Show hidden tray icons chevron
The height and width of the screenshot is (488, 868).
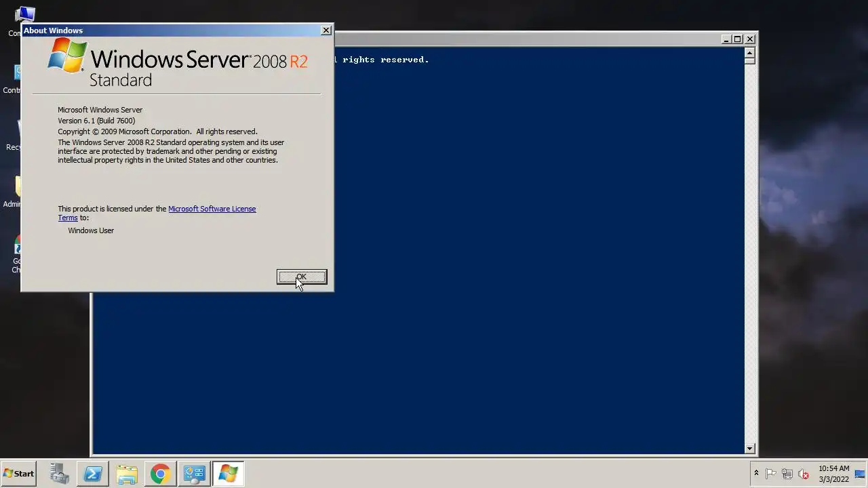[x=756, y=473]
